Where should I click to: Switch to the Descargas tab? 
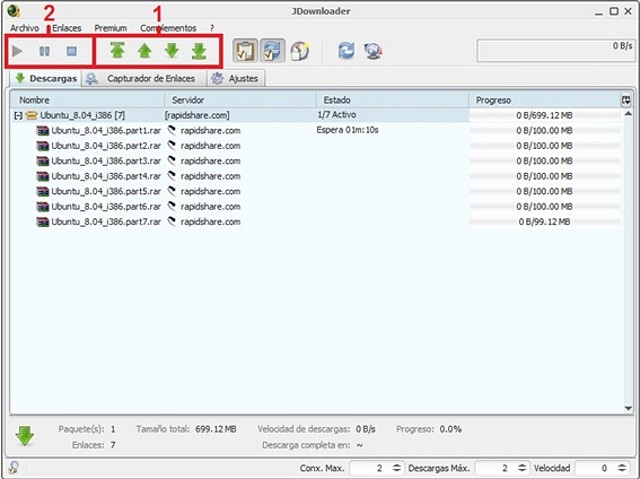point(46,78)
